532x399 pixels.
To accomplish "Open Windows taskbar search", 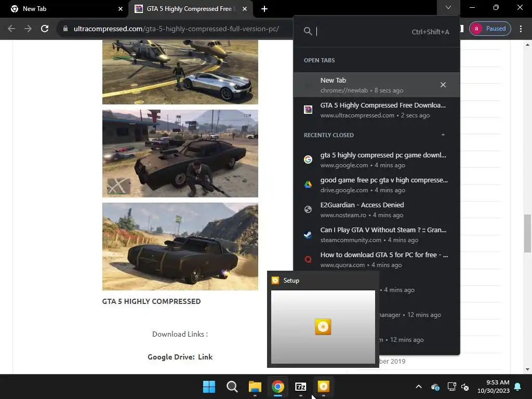I will click(x=232, y=387).
